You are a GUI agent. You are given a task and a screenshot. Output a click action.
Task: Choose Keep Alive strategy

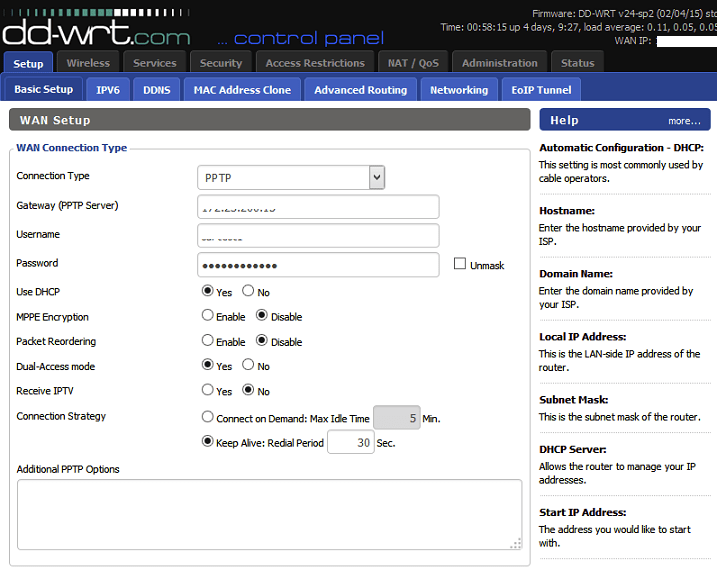[x=208, y=442]
